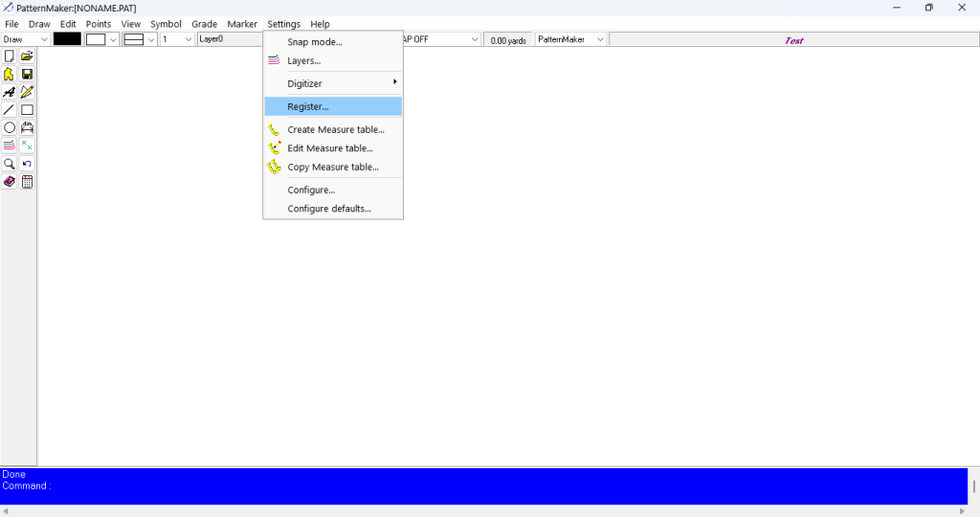Choose Configure defaults... entry
The width and height of the screenshot is (980, 517).
point(333,209)
